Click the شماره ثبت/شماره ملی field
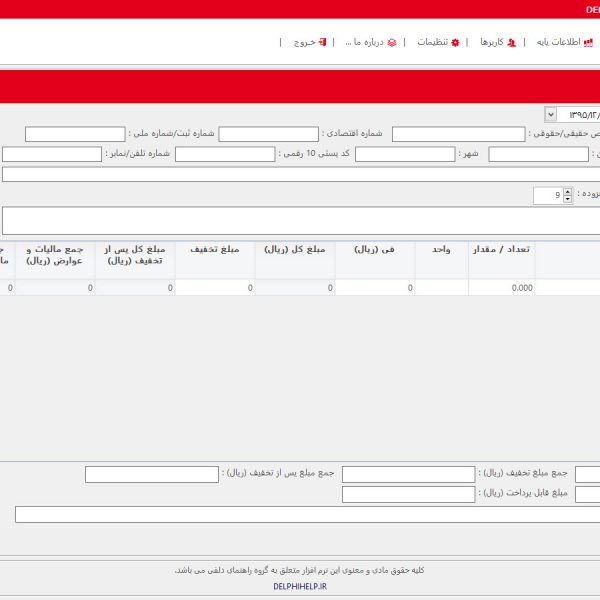 (x=75, y=134)
